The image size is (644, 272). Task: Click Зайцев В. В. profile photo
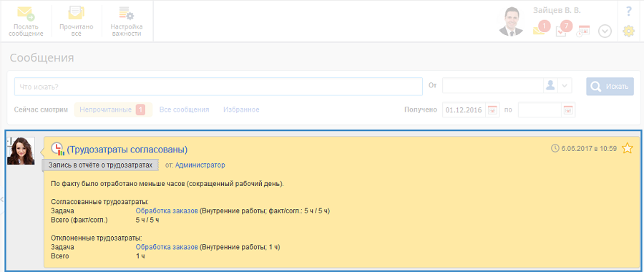511,21
